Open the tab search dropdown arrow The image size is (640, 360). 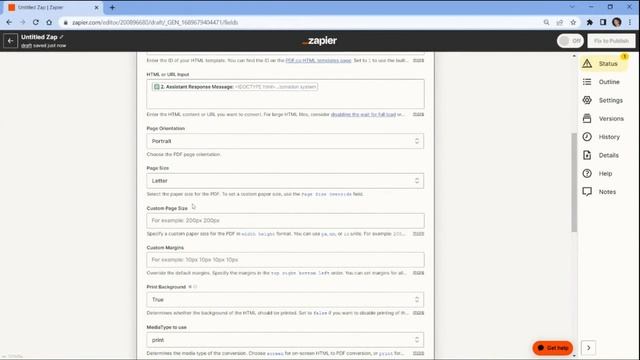point(572,7)
